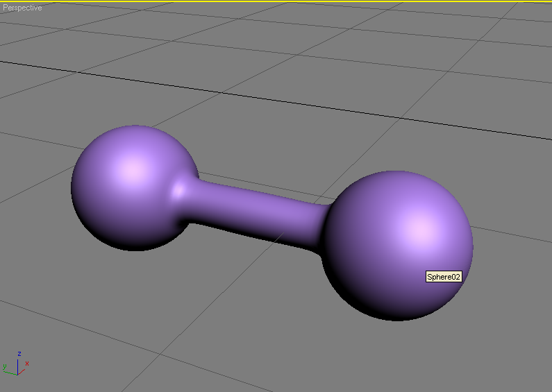Click the XYZ axis tripod icon

(16, 363)
